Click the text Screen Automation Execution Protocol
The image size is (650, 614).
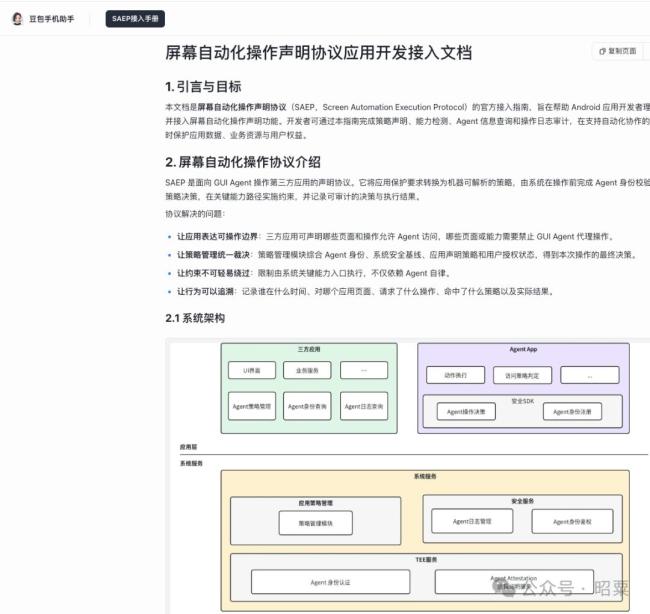click(x=394, y=107)
